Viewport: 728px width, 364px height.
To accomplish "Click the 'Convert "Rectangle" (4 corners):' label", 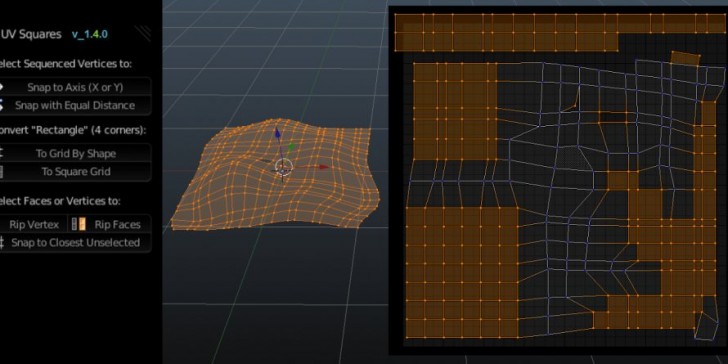I will tap(72, 130).
